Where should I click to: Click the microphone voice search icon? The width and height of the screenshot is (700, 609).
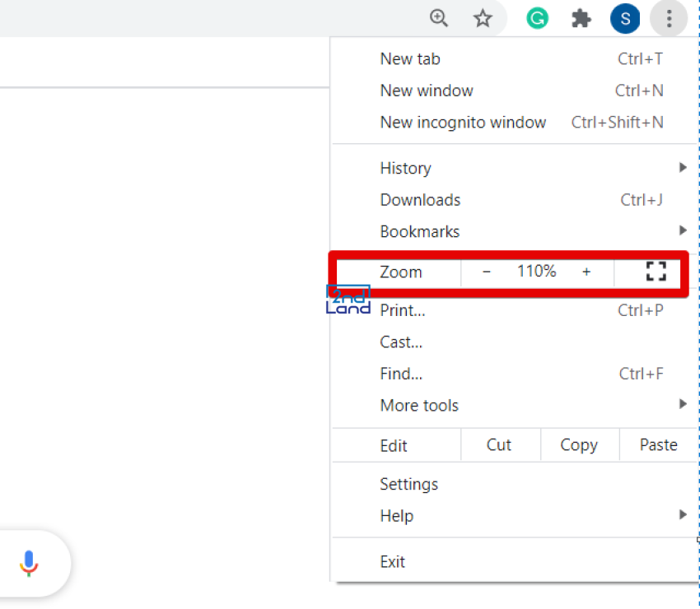tap(29, 563)
